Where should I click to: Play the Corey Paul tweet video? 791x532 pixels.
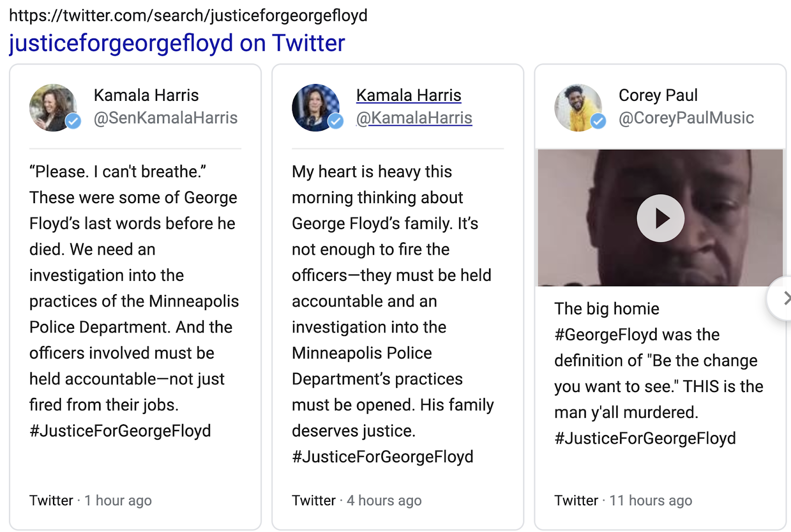coord(660,218)
